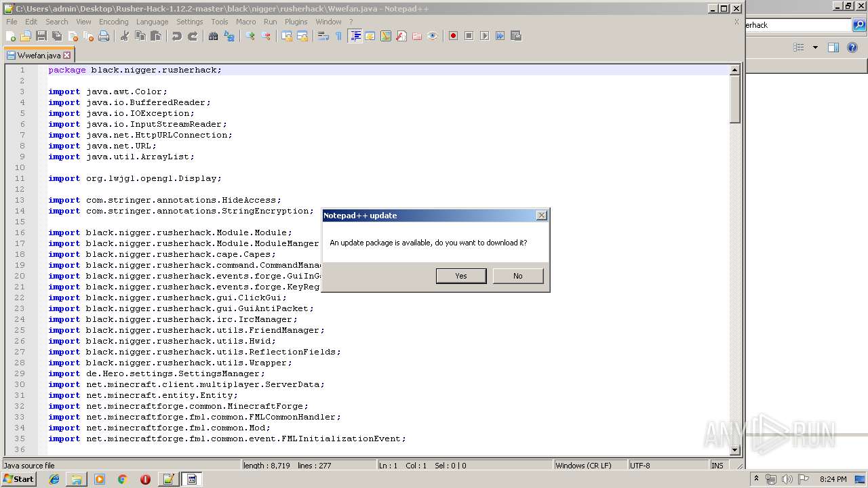868x488 pixels.
Task: Open the Settings menu
Action: (189, 22)
